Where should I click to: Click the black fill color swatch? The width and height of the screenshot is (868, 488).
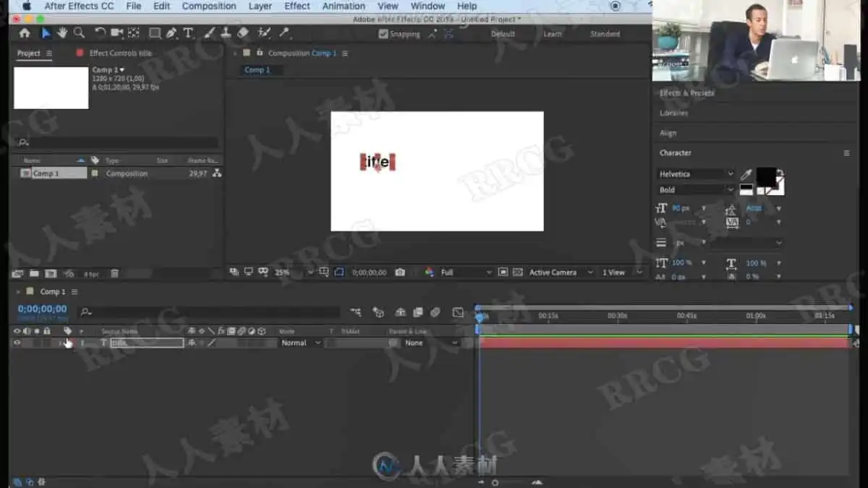click(x=766, y=176)
